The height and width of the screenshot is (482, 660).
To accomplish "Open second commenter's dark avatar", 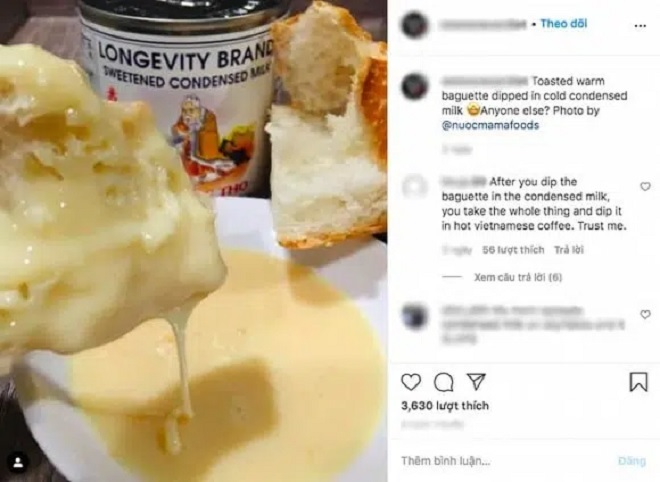I will [415, 316].
